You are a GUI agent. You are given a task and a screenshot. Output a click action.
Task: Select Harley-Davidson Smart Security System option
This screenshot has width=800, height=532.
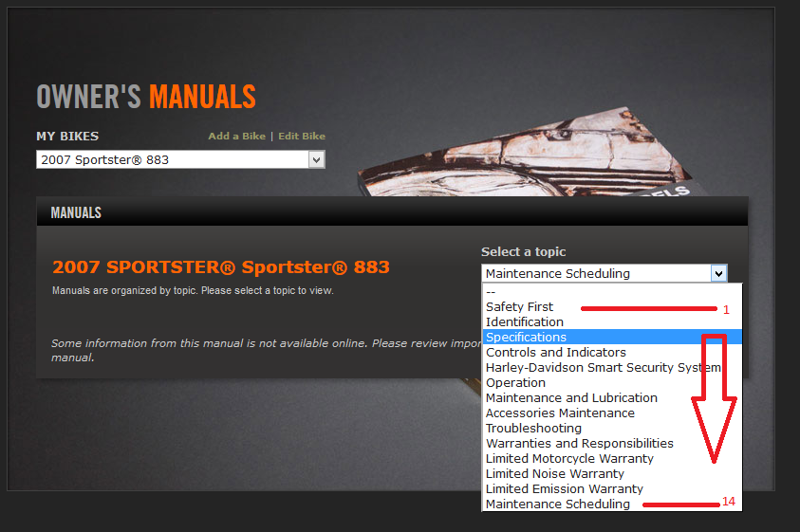coord(603,368)
